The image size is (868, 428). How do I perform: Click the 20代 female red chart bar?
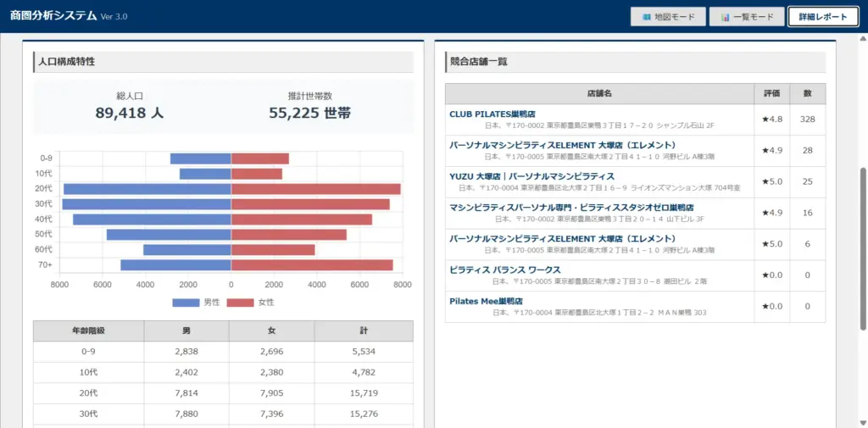coord(315,189)
